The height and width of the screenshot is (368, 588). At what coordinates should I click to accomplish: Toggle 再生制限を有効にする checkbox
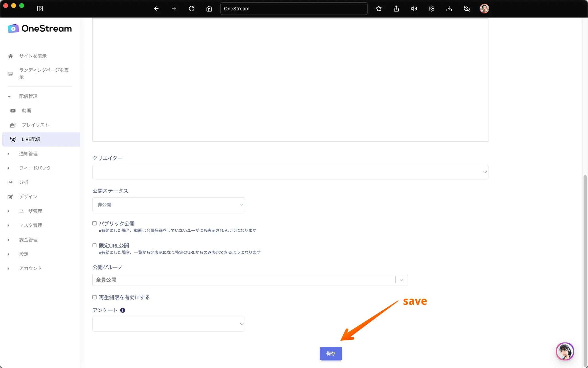pyautogui.click(x=94, y=297)
